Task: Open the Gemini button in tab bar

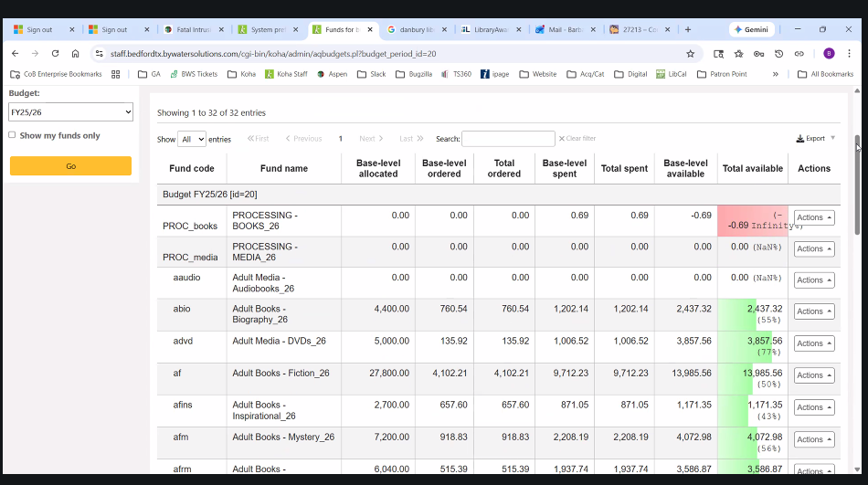Action: click(752, 29)
